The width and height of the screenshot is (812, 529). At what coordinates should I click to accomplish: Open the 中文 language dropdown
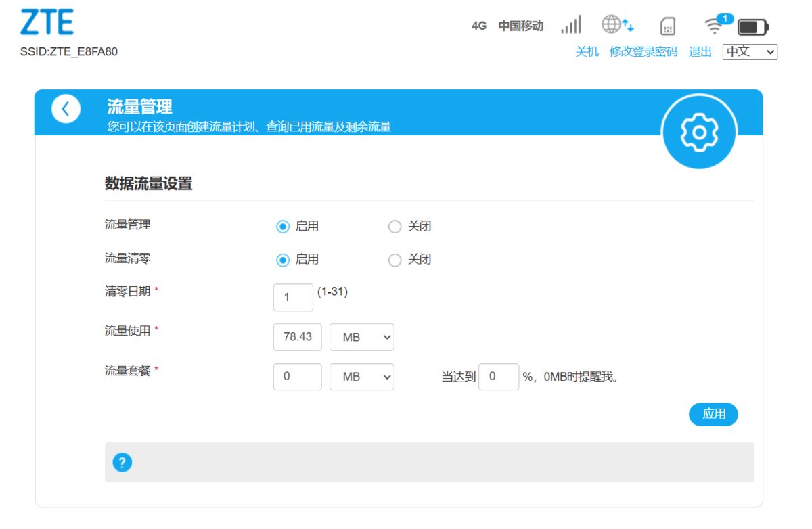[750, 51]
